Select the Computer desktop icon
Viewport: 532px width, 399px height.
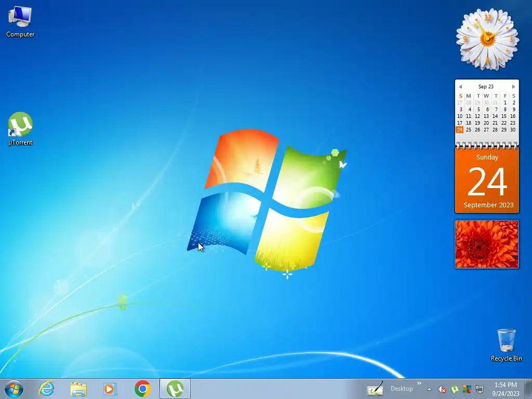pyautogui.click(x=20, y=22)
